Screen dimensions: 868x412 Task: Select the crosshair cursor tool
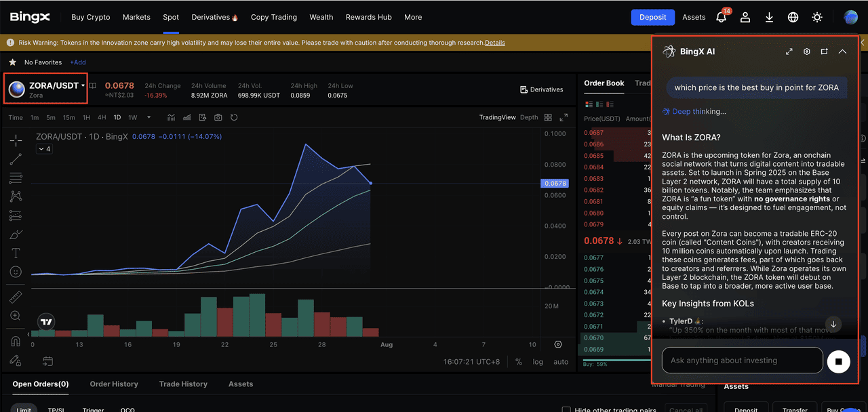16,140
